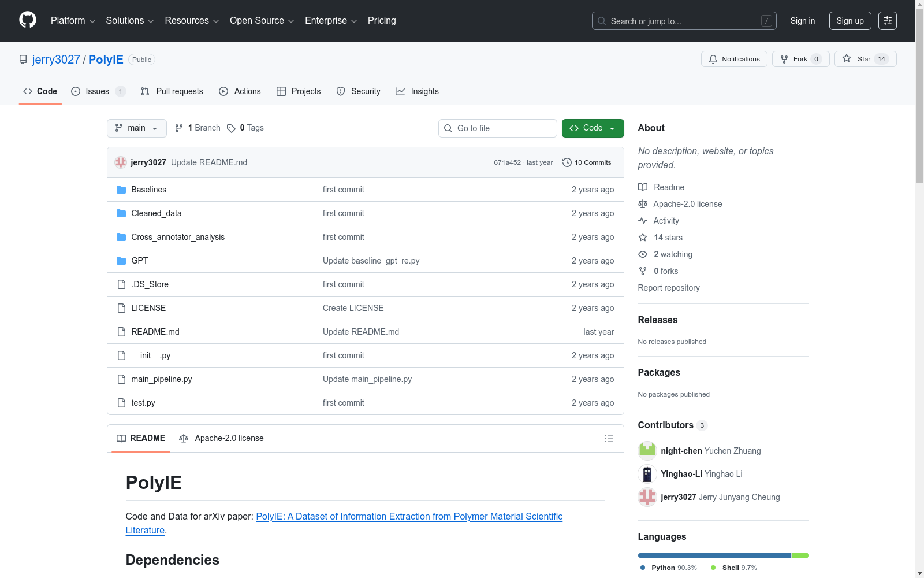Select the Apache-2.0 license tab
This screenshot has height=578, width=924.
tap(221, 439)
